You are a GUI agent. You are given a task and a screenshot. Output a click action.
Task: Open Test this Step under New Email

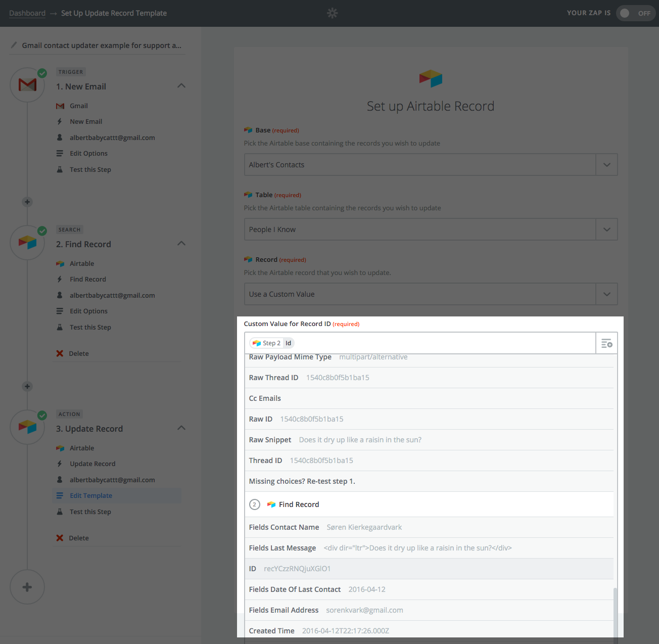click(90, 169)
